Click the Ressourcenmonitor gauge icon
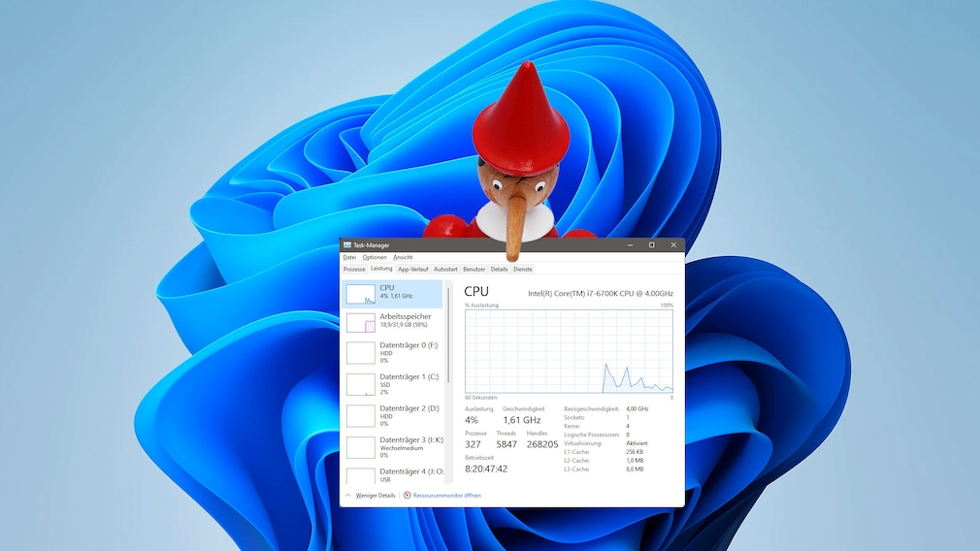The image size is (980, 551). click(407, 496)
